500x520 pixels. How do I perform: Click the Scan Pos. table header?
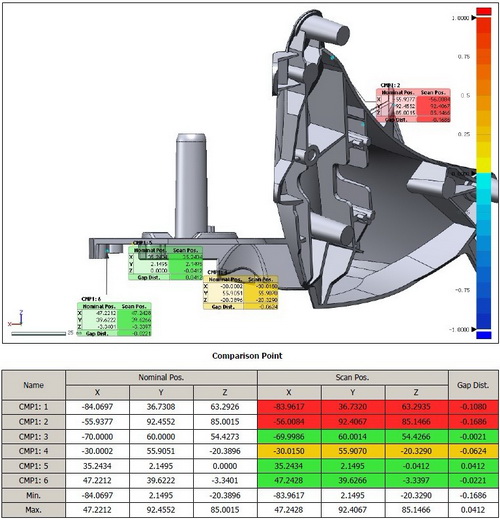pyautogui.click(x=353, y=378)
